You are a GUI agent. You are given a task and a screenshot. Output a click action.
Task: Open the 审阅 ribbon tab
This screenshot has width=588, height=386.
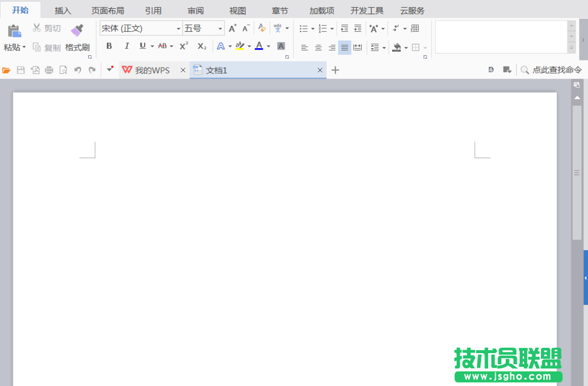coord(196,10)
